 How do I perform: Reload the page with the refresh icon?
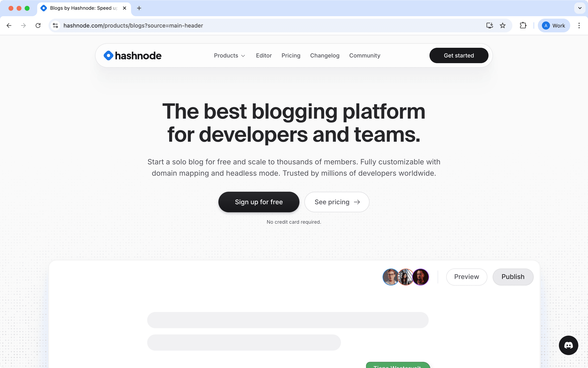click(38, 26)
